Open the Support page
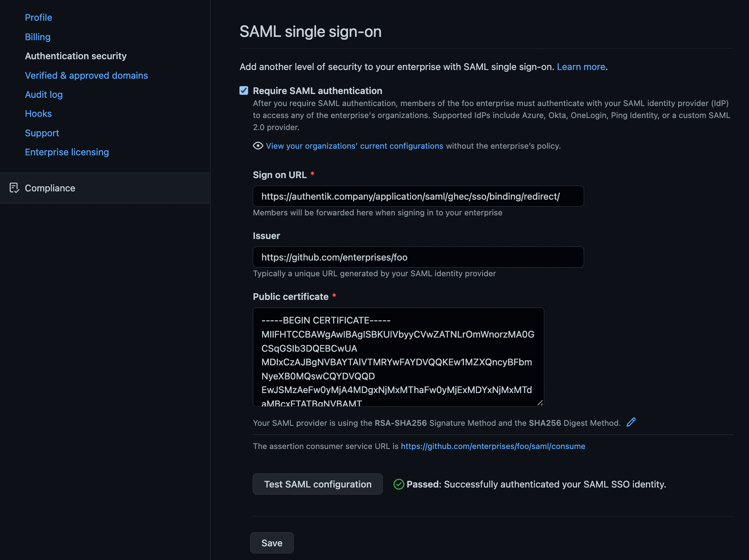 [x=42, y=133]
